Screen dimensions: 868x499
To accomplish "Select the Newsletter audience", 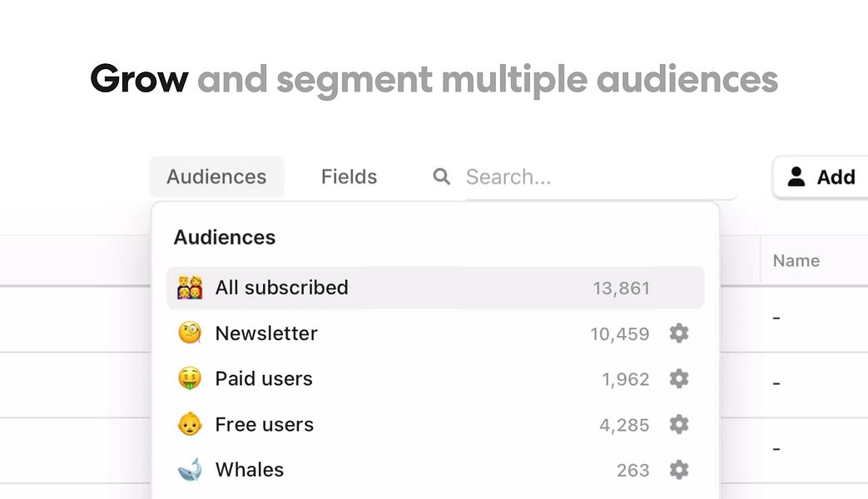I will click(x=435, y=333).
